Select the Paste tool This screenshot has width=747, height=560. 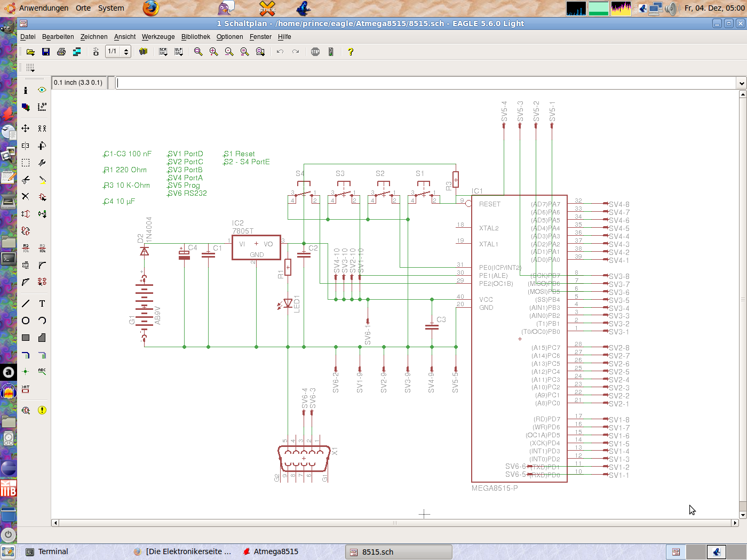click(x=42, y=180)
